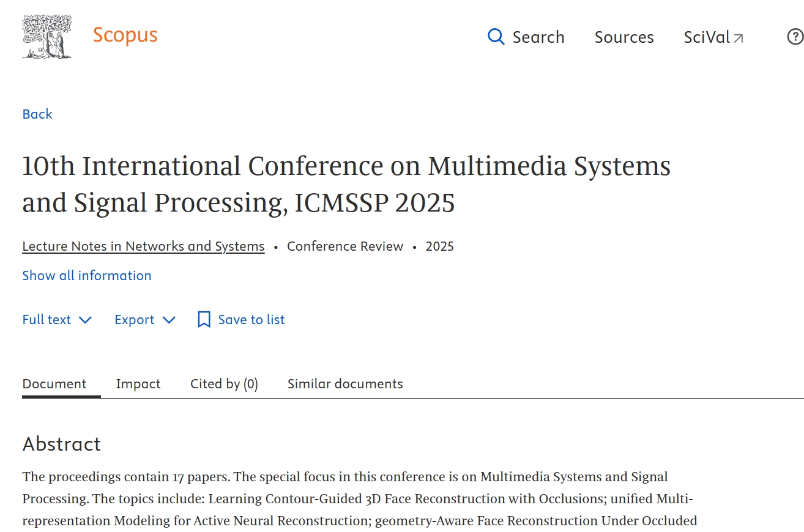Click the external arrow icon beside SciVal

(739, 39)
